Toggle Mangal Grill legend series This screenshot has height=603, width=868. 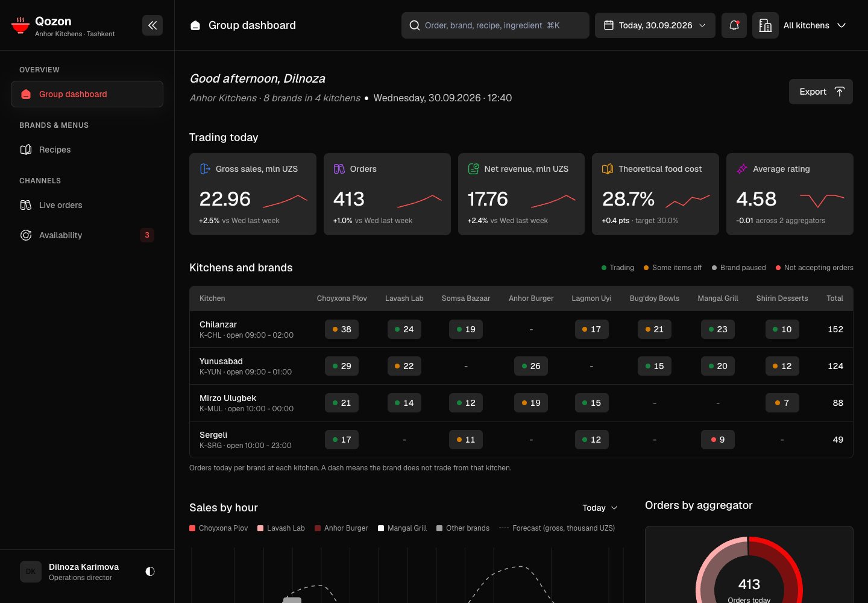click(x=403, y=528)
